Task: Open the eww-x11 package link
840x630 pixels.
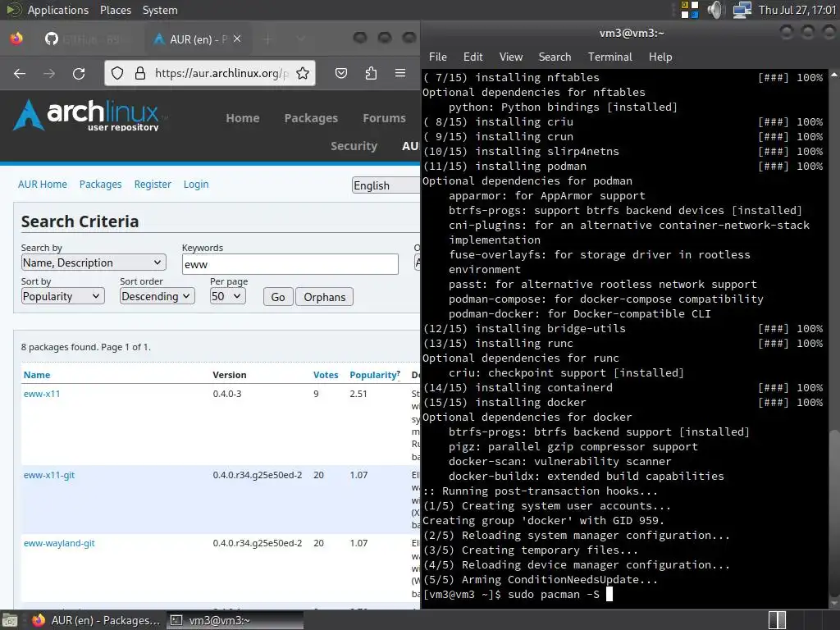Action: [42, 394]
